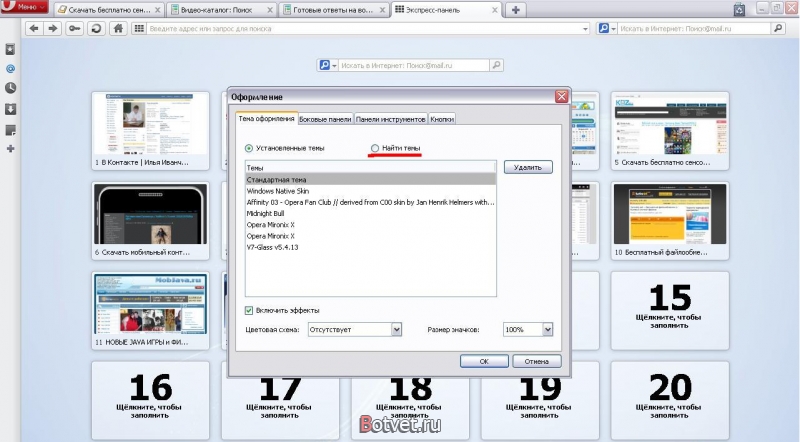Select Windows Native Skin theme

tap(370, 191)
